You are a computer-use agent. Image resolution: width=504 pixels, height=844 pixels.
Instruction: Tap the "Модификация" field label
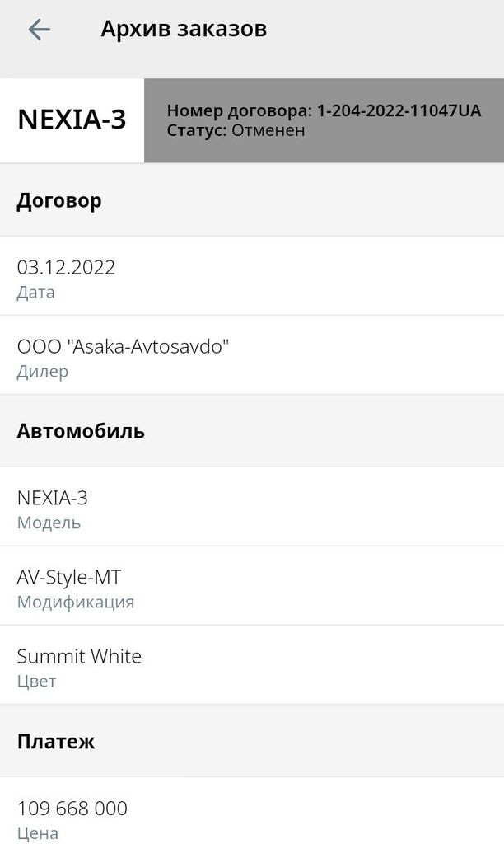point(75,602)
